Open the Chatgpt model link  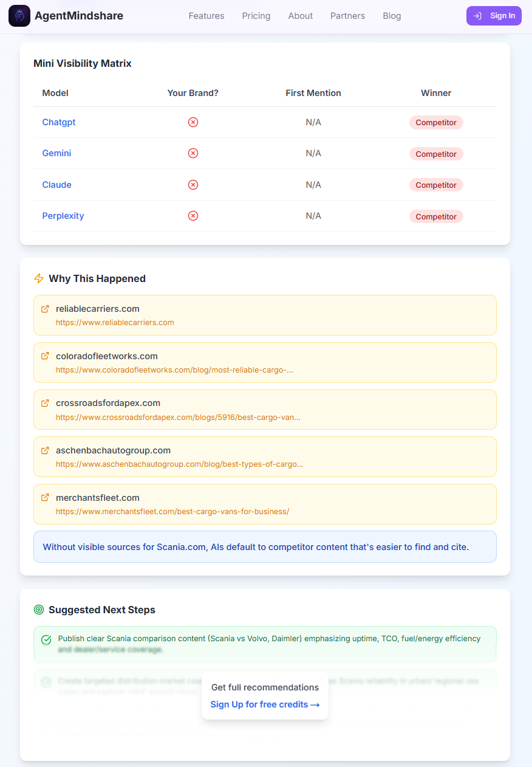click(x=59, y=122)
